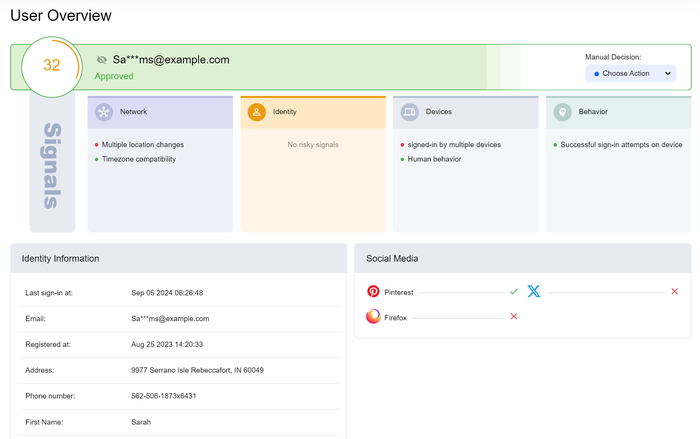Click the risk score 32 circle

52,67
